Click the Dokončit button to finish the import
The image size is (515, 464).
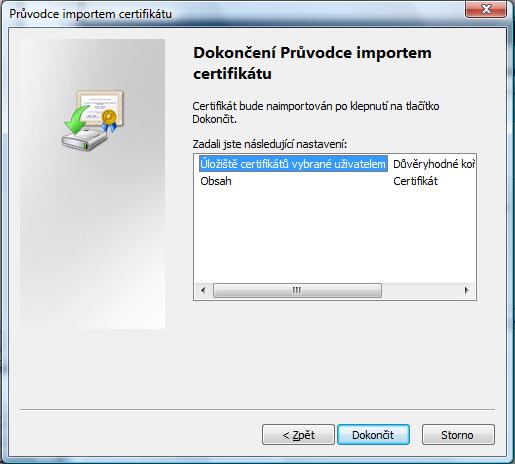pos(373,435)
